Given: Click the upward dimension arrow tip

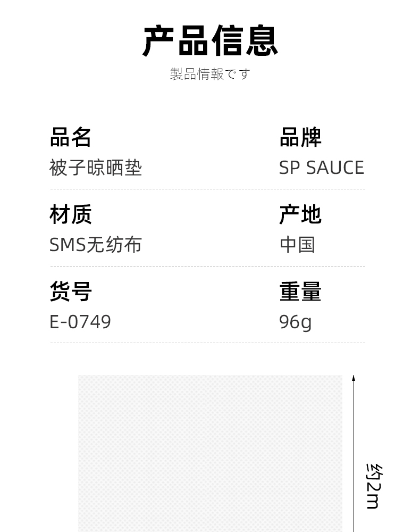Looking at the screenshot, I should coord(354,378).
